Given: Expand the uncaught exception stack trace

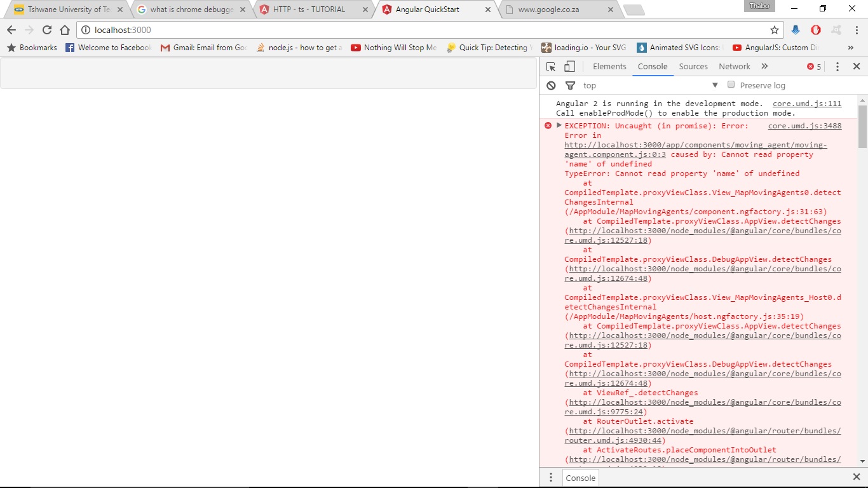Looking at the screenshot, I should click(559, 125).
